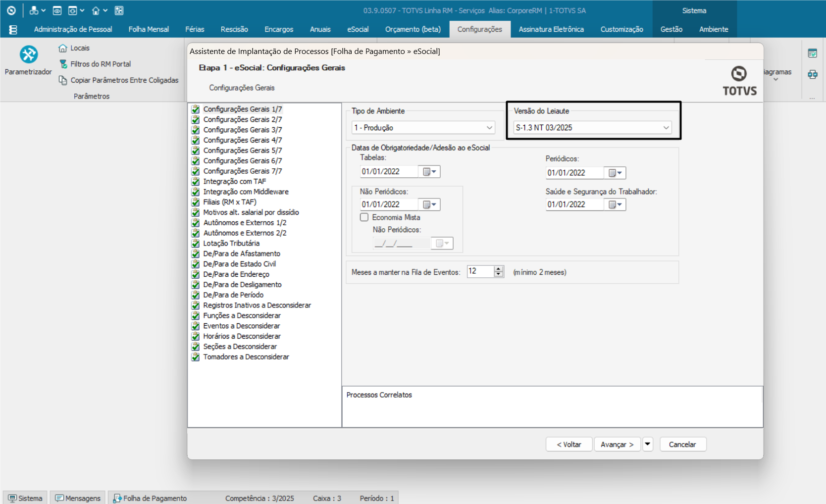Image resolution: width=826 pixels, height=504 pixels.
Task: Click the home icon in quick toolbar
Action: tap(96, 10)
